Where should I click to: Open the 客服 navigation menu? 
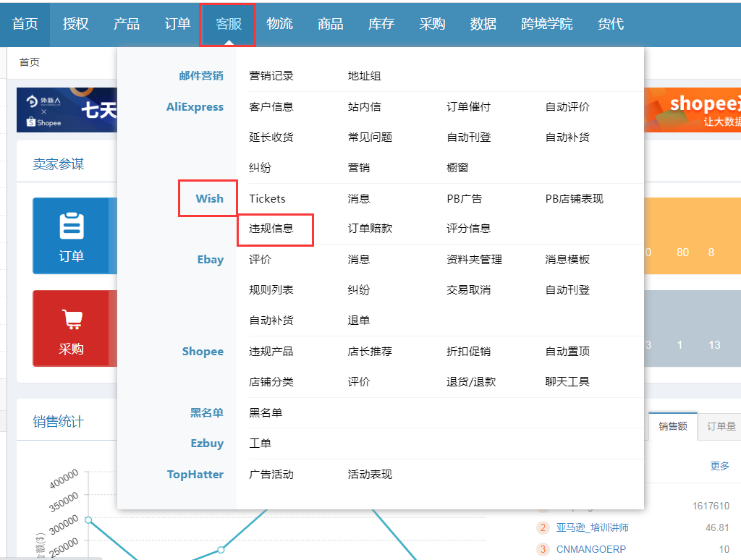click(x=228, y=24)
